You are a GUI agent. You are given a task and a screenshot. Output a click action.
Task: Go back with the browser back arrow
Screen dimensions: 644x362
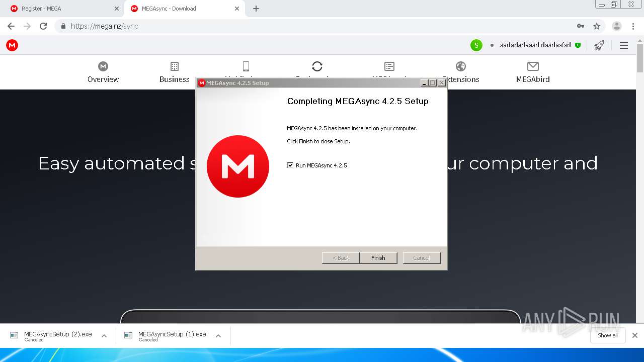pos(11,26)
